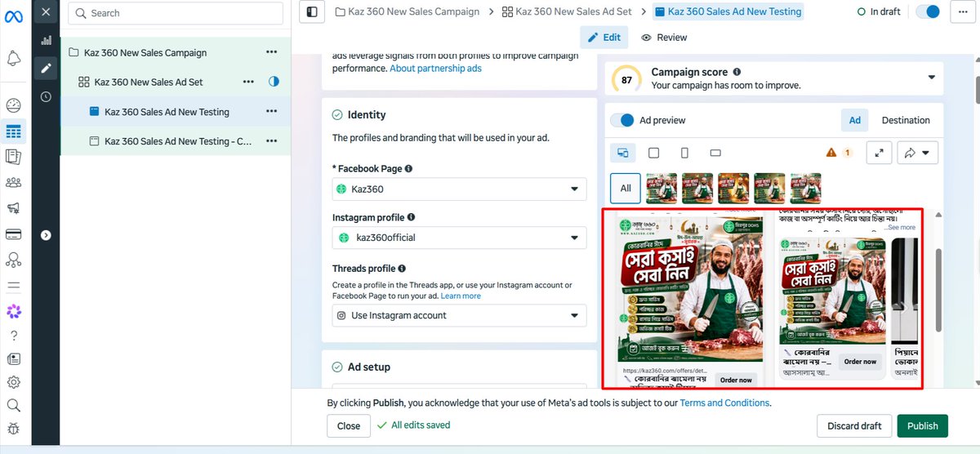Open the purple Meta AI assistant icon
Screen dimensions: 980x454
[x=14, y=311]
